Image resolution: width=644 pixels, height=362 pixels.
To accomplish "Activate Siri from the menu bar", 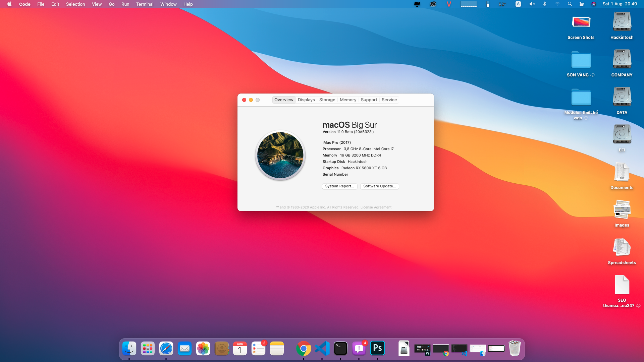I will [x=594, y=4].
